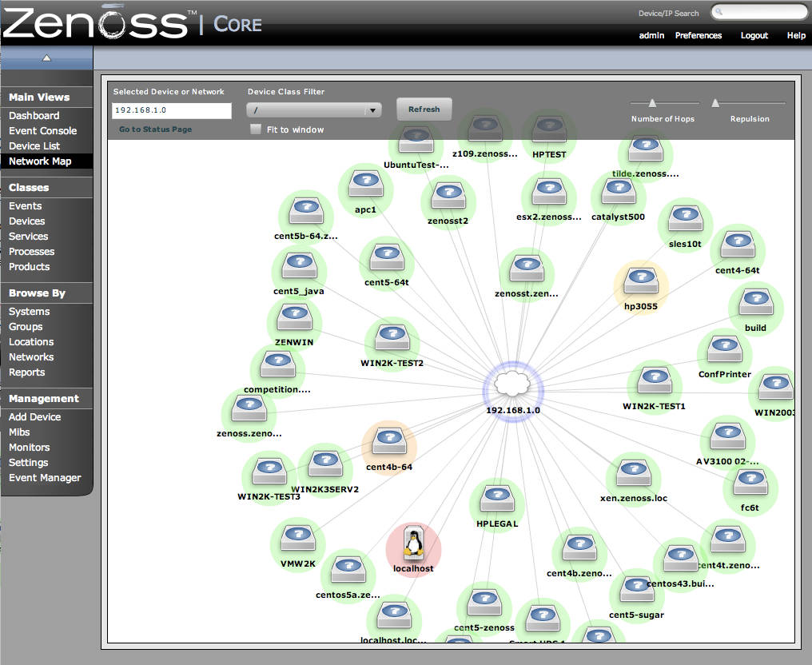
Task: Click the Device/IP Search box
Action: click(759, 12)
